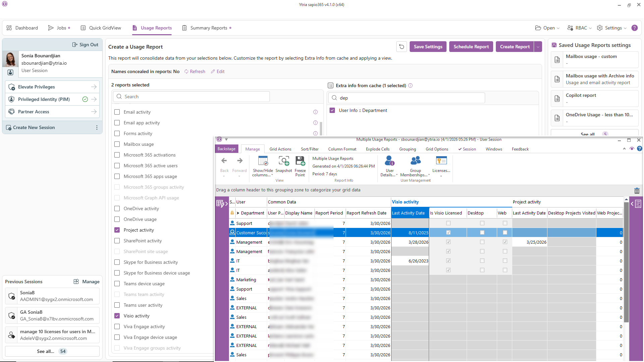This screenshot has width=644, height=362.
Task: Uncheck User Info Department checkbox
Action: pyautogui.click(x=332, y=110)
